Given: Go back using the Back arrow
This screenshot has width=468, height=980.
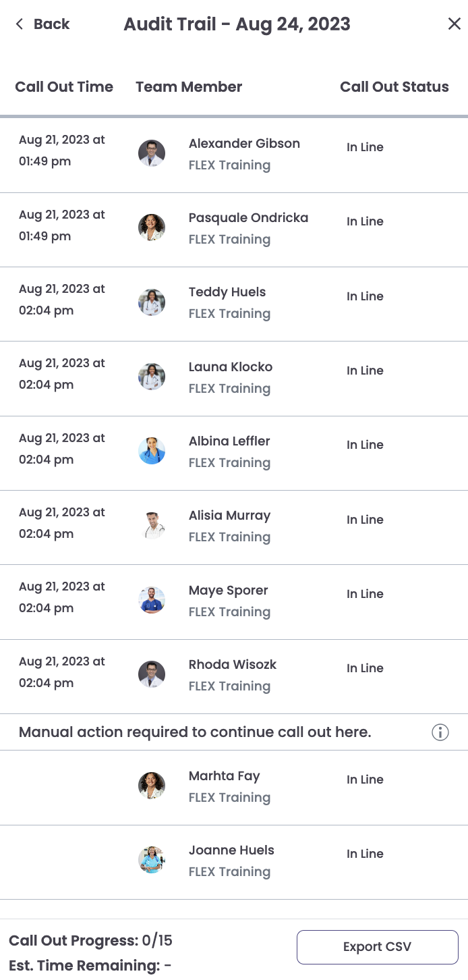Looking at the screenshot, I should click(x=42, y=24).
